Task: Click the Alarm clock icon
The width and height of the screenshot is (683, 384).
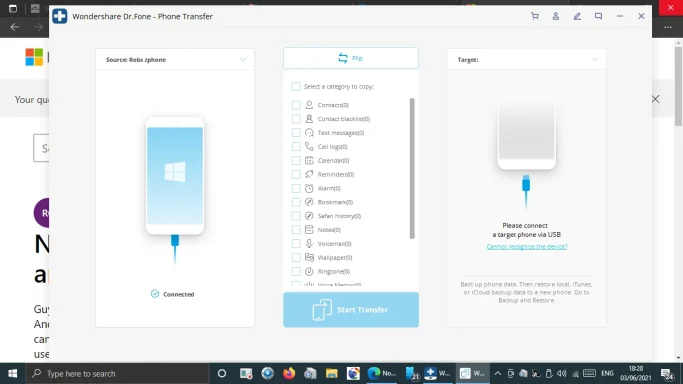Action: pos(309,188)
